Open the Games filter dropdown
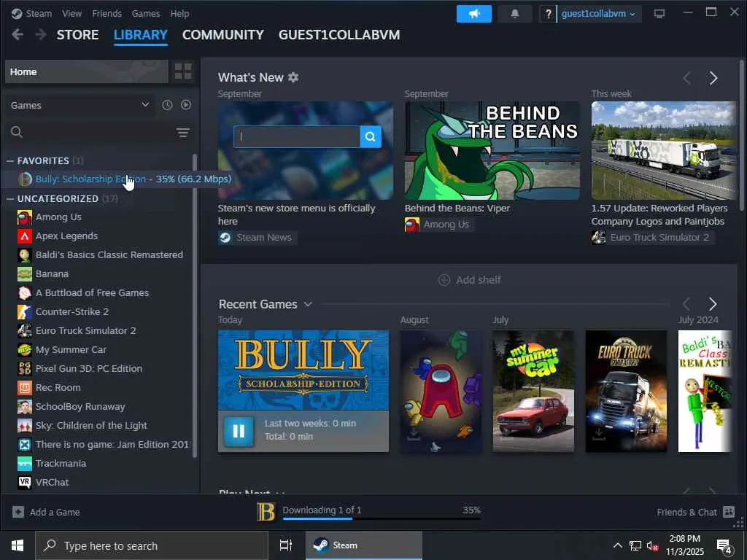 click(x=80, y=105)
